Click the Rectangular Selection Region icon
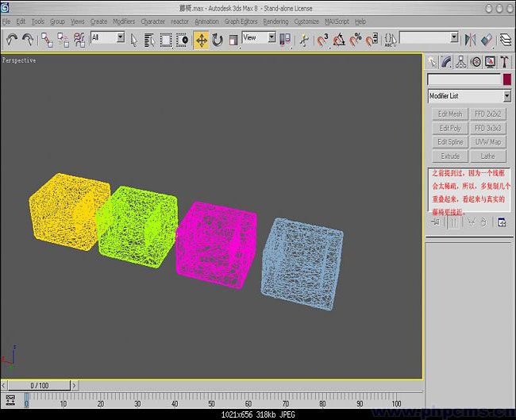The height and width of the screenshot is (420, 516). (x=166, y=40)
